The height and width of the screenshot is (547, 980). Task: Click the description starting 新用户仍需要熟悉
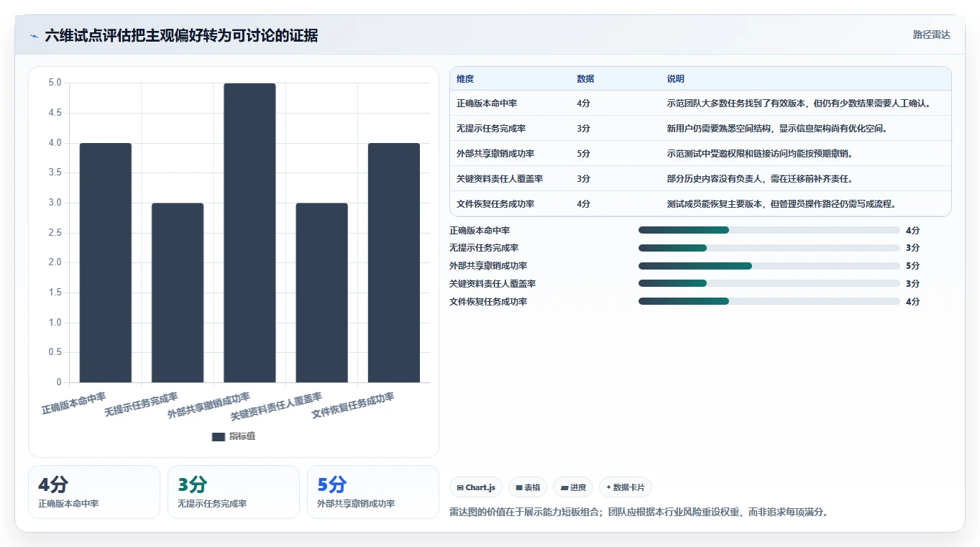[x=777, y=129]
